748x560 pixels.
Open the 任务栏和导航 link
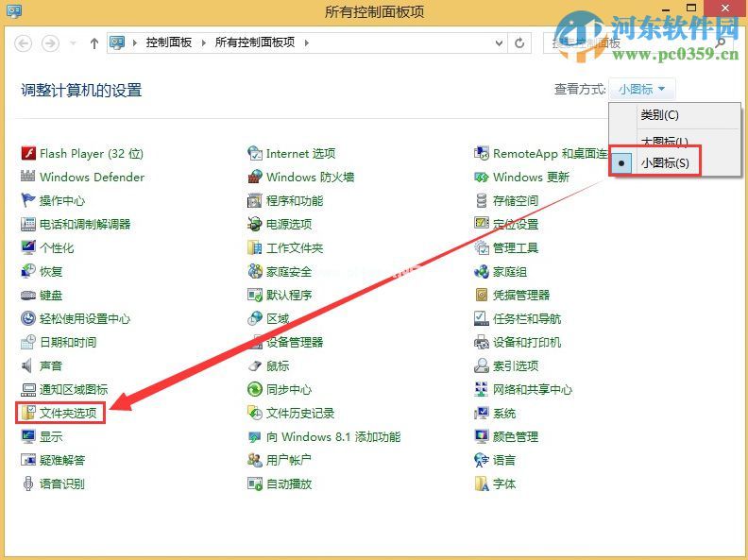point(527,318)
